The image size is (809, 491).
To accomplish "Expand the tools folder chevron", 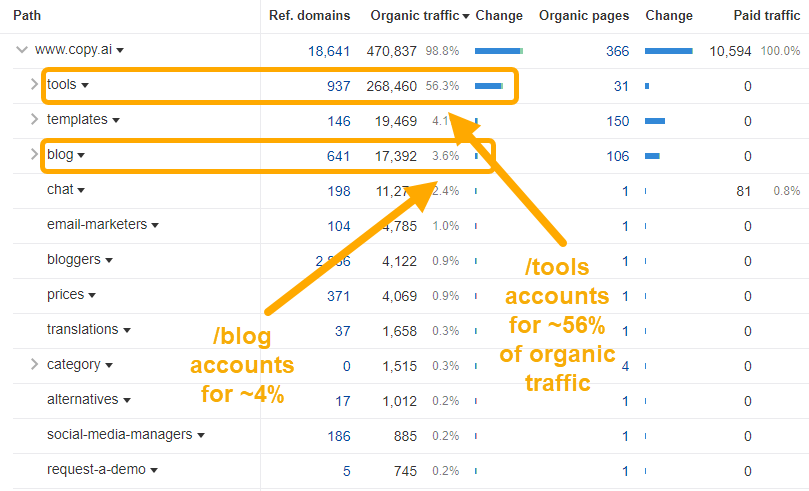I will pos(34,85).
